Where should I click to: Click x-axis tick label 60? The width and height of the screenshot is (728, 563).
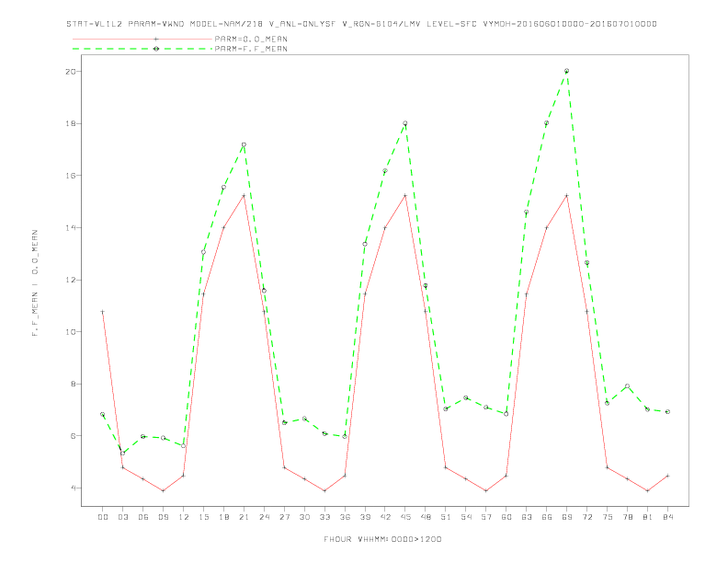pyautogui.click(x=506, y=517)
